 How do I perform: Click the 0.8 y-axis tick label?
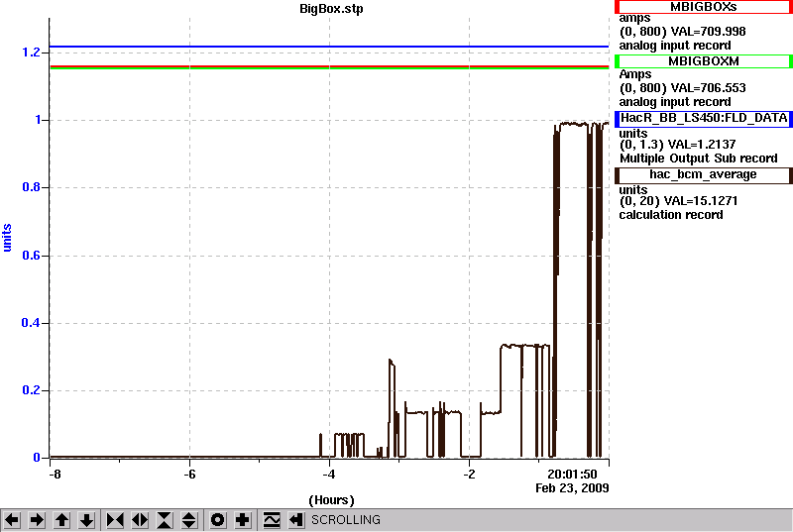pyautogui.click(x=31, y=187)
